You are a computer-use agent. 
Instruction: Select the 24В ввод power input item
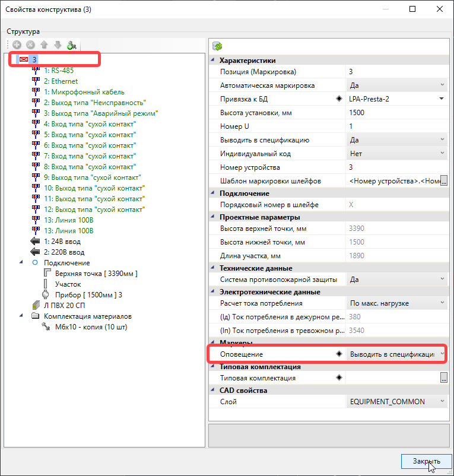(x=62, y=242)
